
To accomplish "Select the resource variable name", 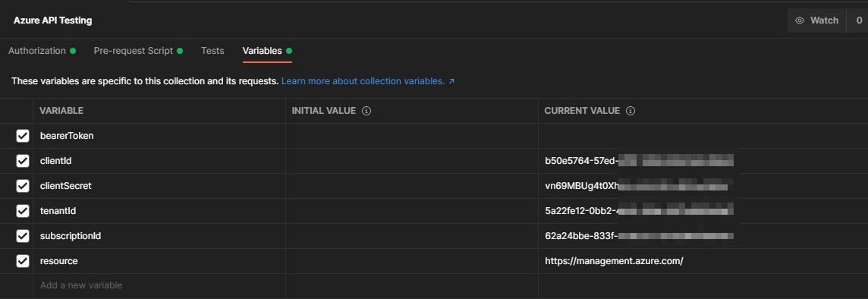I will [x=58, y=261].
